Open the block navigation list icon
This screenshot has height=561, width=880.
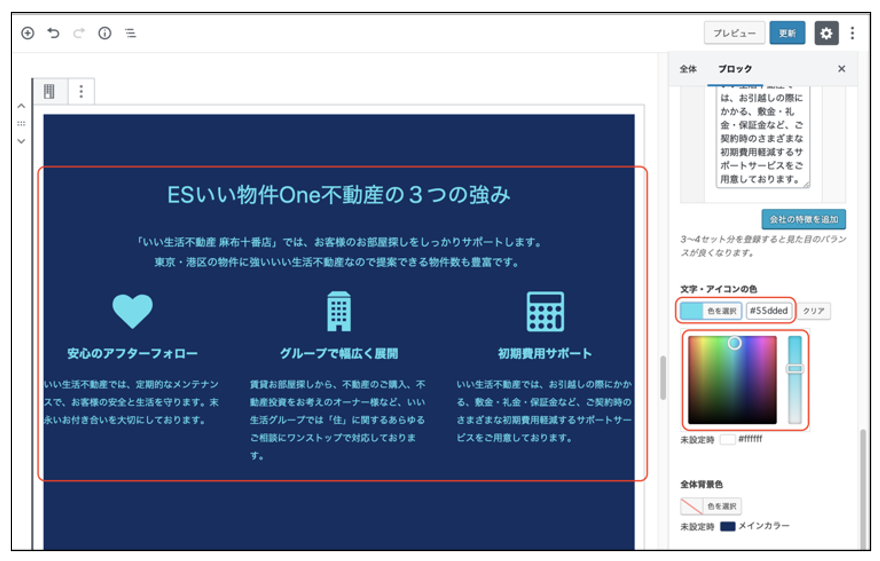tap(130, 33)
